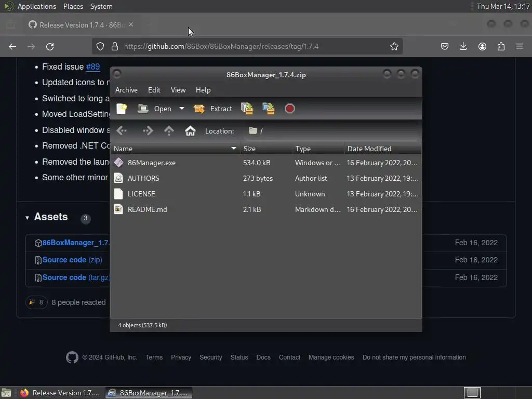The width and height of the screenshot is (532, 399).
Task: Select the README.md file row
Action: point(266,209)
